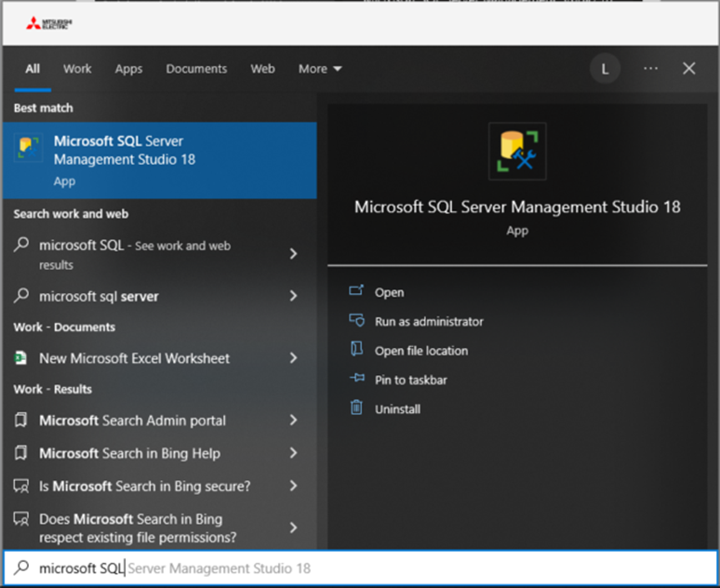This screenshot has width=720, height=588.
Task: Click the pin icon next to Pin to taskbar
Action: (357, 378)
